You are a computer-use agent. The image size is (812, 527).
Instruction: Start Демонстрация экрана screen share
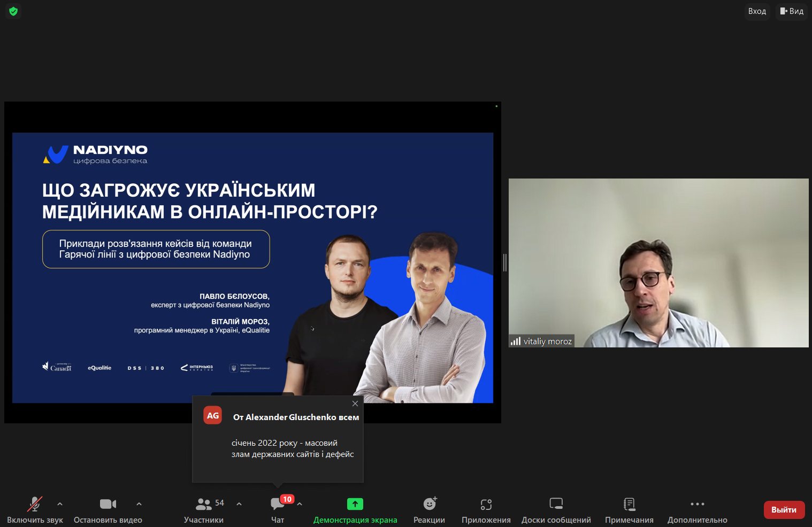[355, 510]
